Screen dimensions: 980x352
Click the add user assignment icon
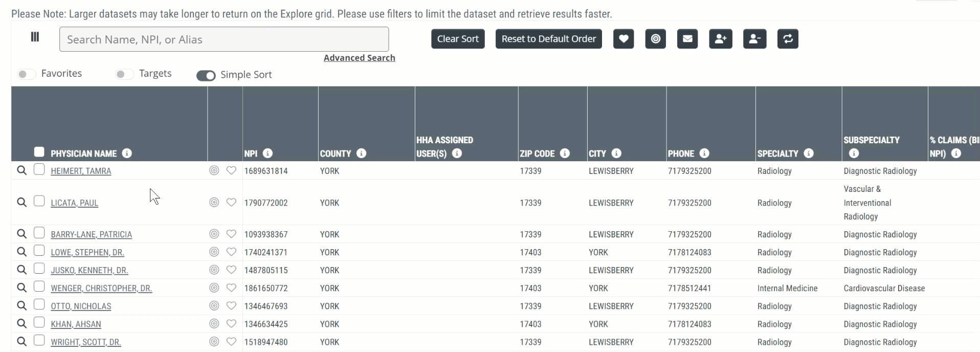721,39
